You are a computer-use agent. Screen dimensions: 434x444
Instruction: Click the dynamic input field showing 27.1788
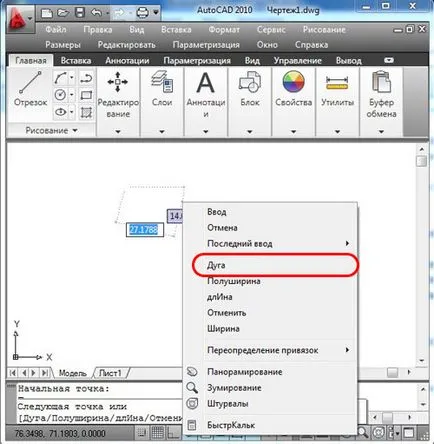[x=145, y=230]
